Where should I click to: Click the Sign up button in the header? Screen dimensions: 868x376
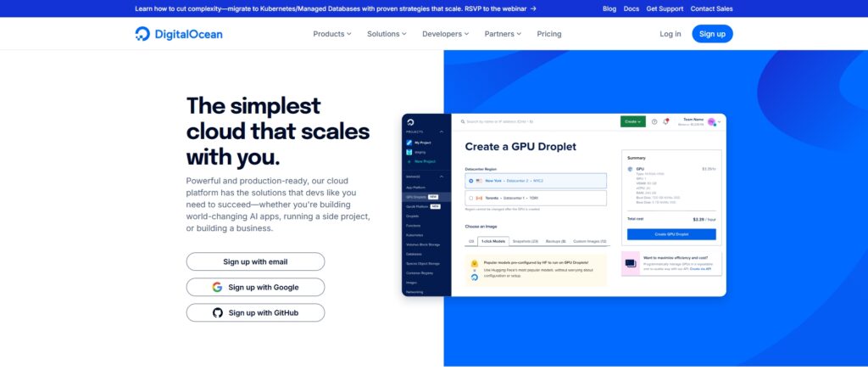click(x=712, y=34)
